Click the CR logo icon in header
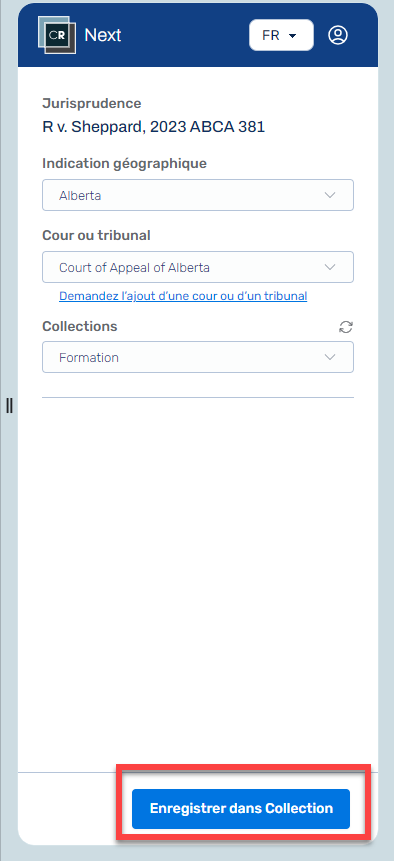Viewport: 394px width, 861px height. (x=57, y=35)
